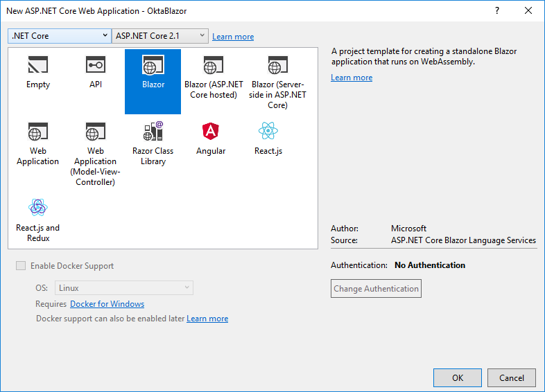Cancel the new project dialog
The height and width of the screenshot is (392, 545).
512,378
